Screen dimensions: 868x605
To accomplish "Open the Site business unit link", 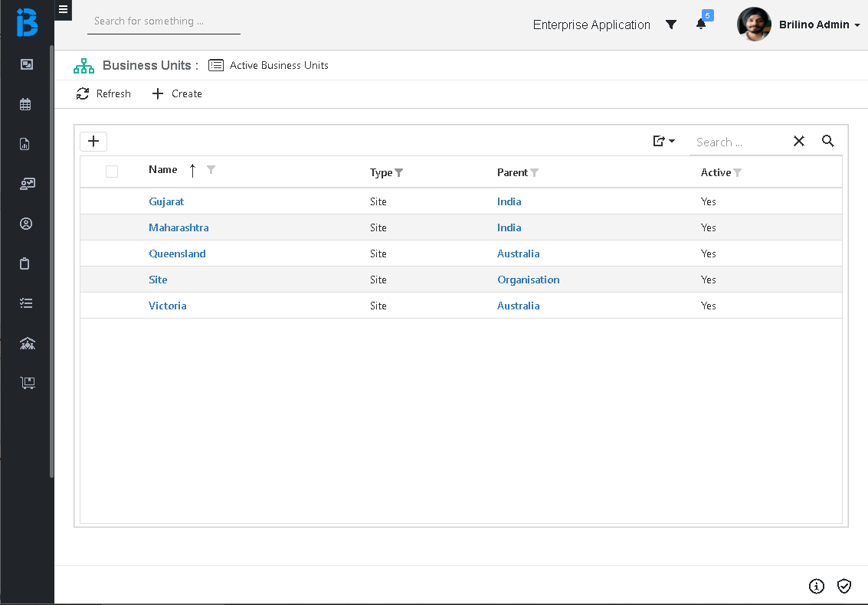I will (x=158, y=280).
